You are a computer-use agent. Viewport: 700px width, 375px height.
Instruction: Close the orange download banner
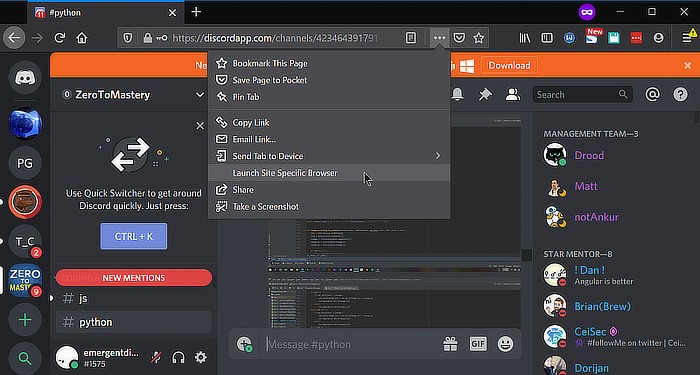point(688,66)
